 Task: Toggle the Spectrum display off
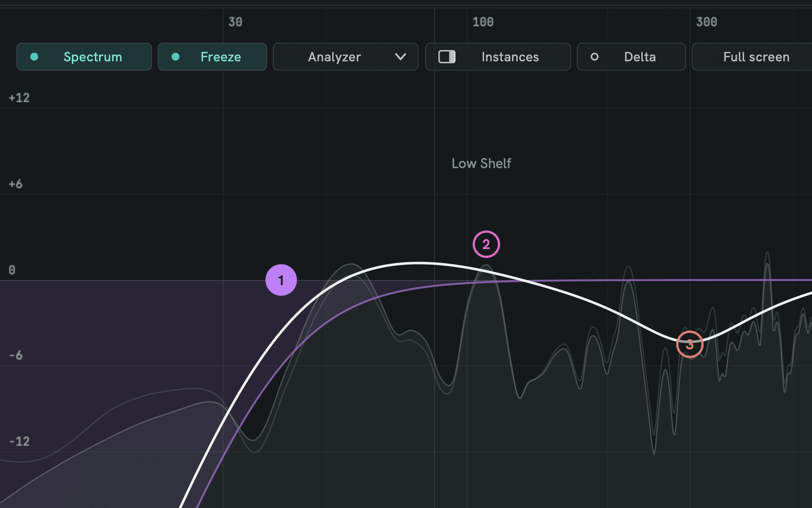[84, 57]
